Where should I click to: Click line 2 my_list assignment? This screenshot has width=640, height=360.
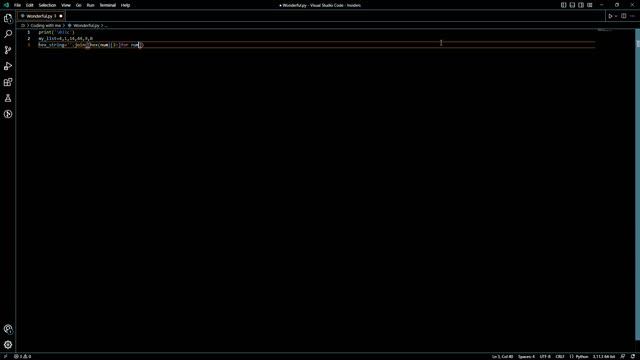[x=65, y=38]
